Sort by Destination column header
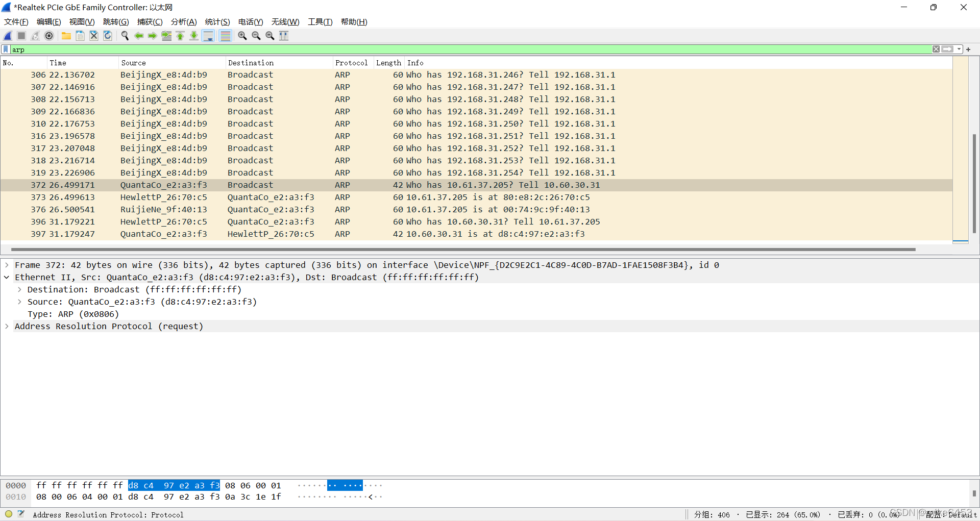980x521 pixels. click(x=279, y=63)
